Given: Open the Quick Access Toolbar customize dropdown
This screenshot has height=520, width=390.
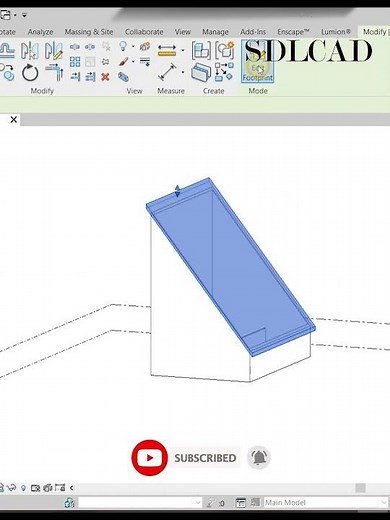Looking at the screenshot, I should (x=24, y=15).
